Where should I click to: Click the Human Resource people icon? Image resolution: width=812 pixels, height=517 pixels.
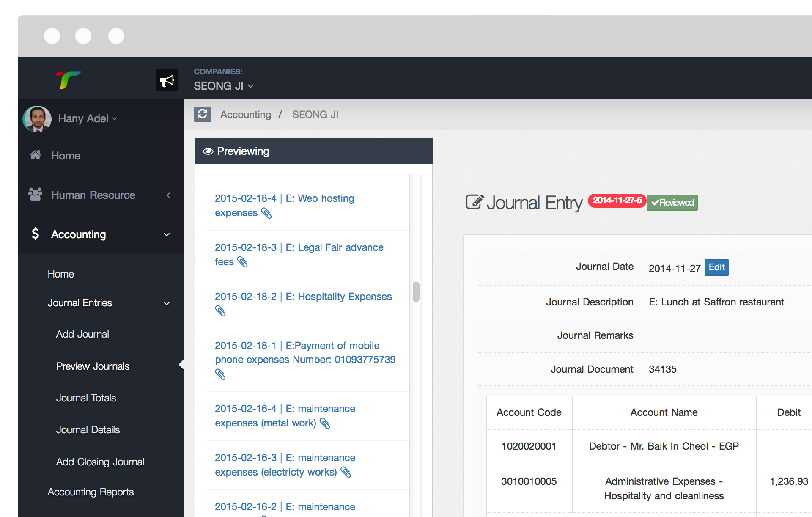point(36,195)
